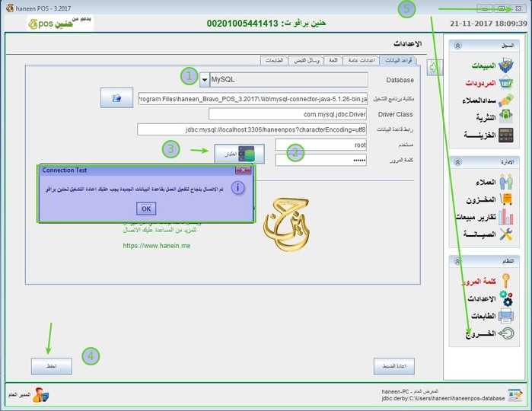This screenshot has width=532, height=411.
Task: Open the https://www.hanein.me link
Action: pos(157,246)
